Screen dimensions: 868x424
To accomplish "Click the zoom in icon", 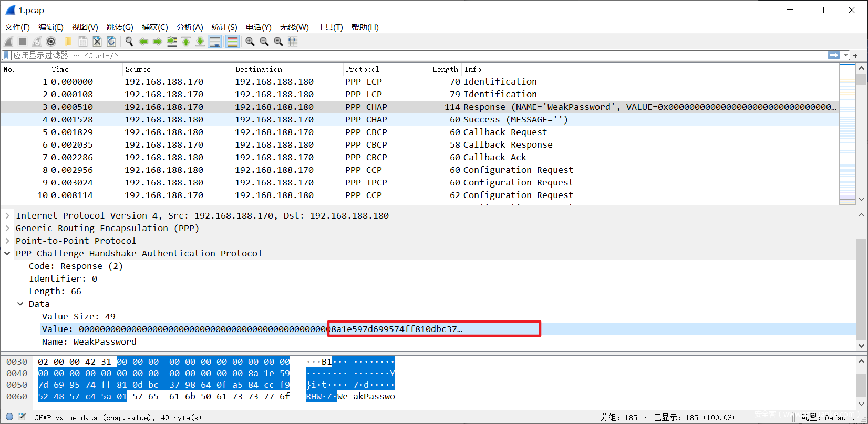I will (250, 42).
